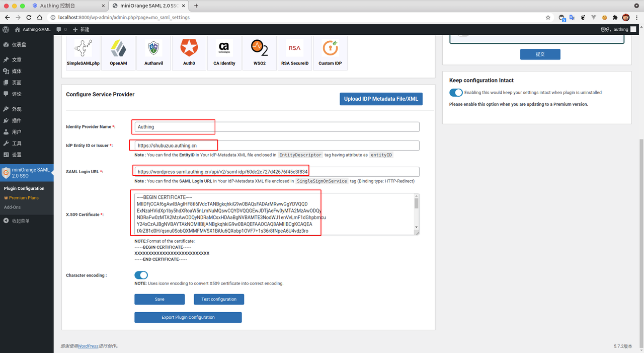Focus the IdP Entity ID or Issuer field

pyautogui.click(x=277, y=146)
